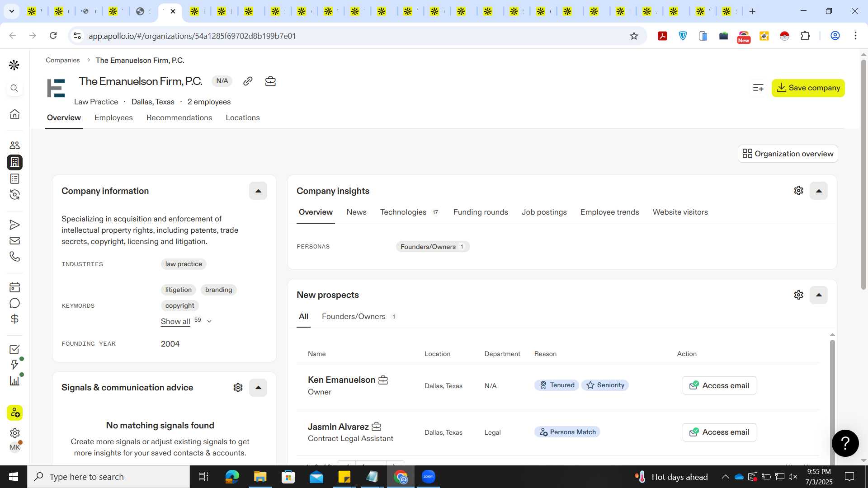Open the Technologies insights tab
This screenshot has width=868, height=488.
coord(409,212)
